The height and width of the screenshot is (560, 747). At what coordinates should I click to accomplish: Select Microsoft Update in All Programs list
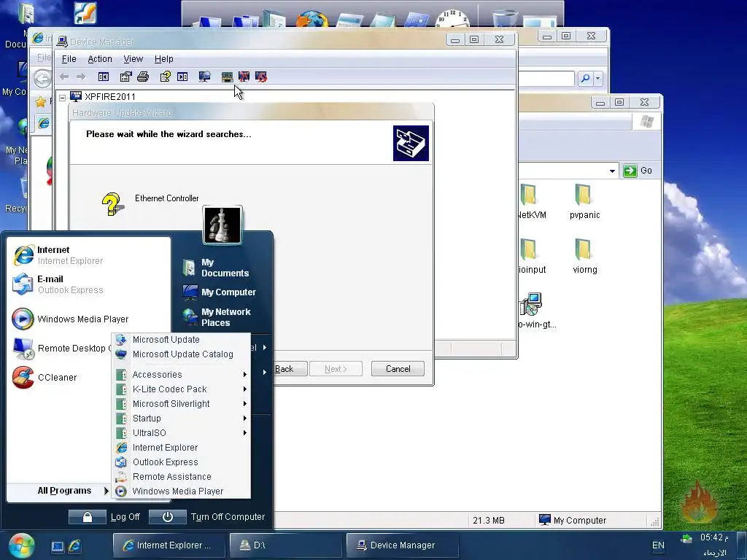(x=181, y=340)
